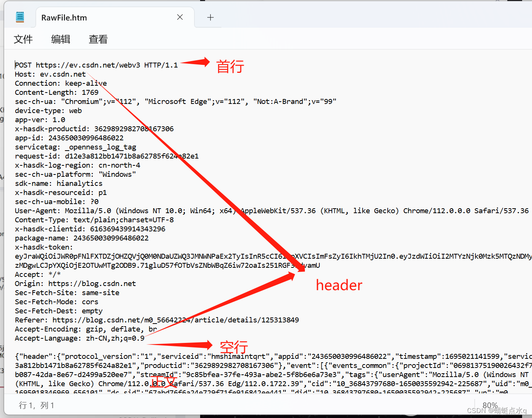
Task: Click the sec-ch-ua-platform: "Windows" line
Action: tap(76, 174)
